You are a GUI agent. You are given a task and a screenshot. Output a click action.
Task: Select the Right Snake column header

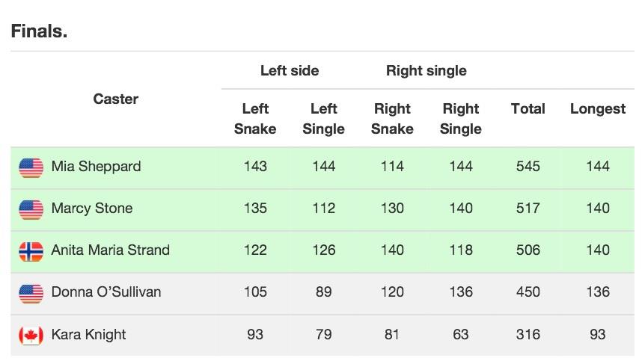coord(392,119)
